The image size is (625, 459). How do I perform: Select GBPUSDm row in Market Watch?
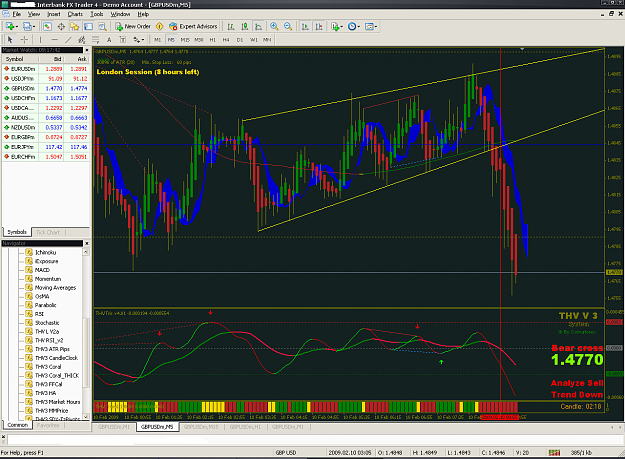pos(46,88)
